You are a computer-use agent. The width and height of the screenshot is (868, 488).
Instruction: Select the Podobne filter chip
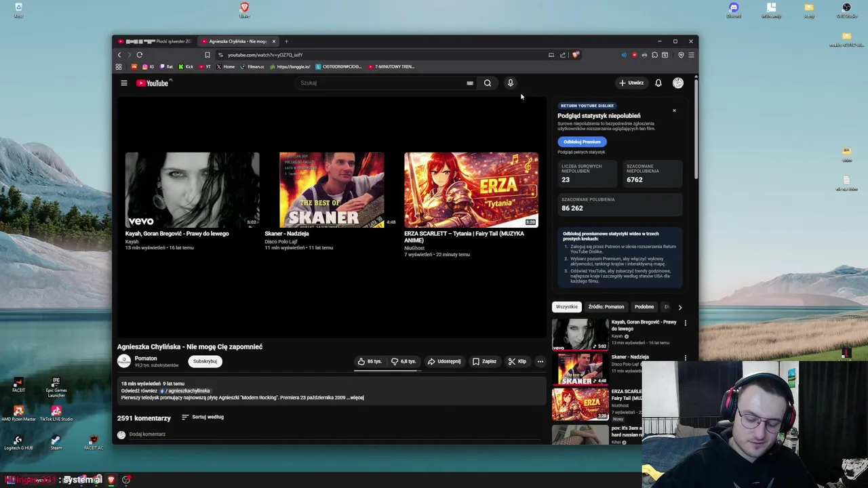644,307
